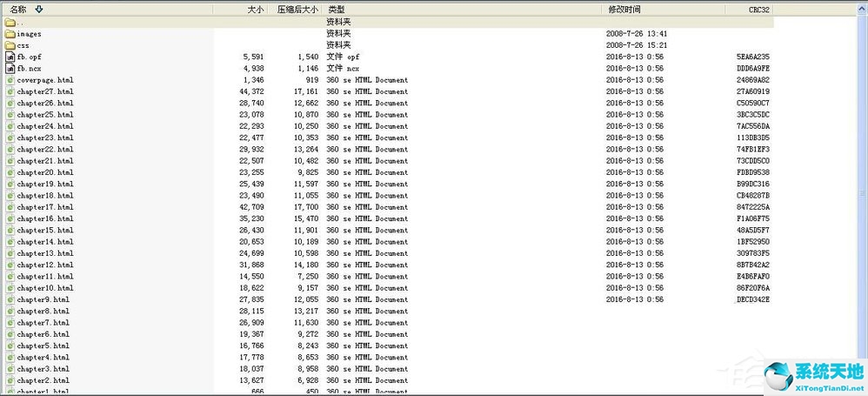Click the '文件 opf' type cell
868x396 pixels.
point(343,57)
